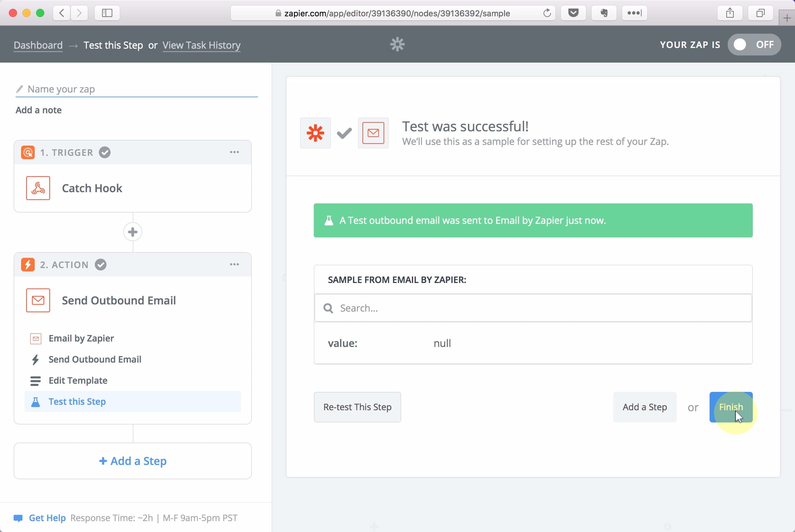Click Add a note
Viewport: 795px width, 532px height.
click(x=39, y=110)
